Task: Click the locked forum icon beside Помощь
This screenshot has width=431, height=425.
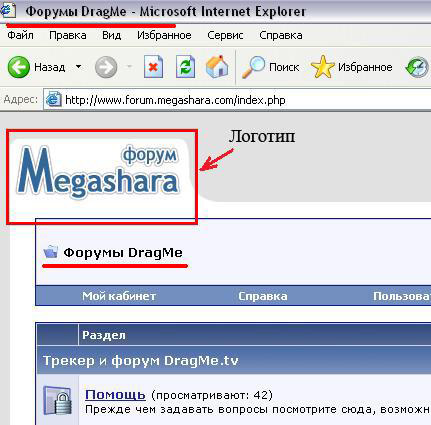Action: [x=57, y=400]
